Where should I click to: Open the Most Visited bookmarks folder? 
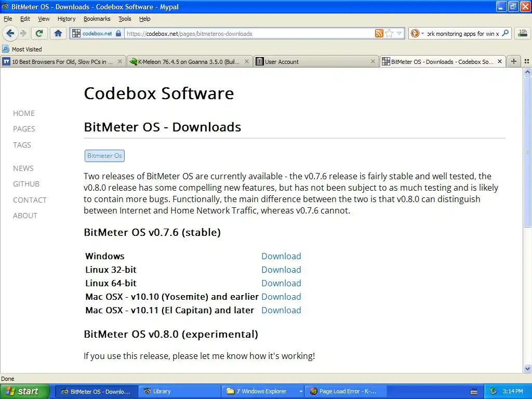[x=22, y=49]
